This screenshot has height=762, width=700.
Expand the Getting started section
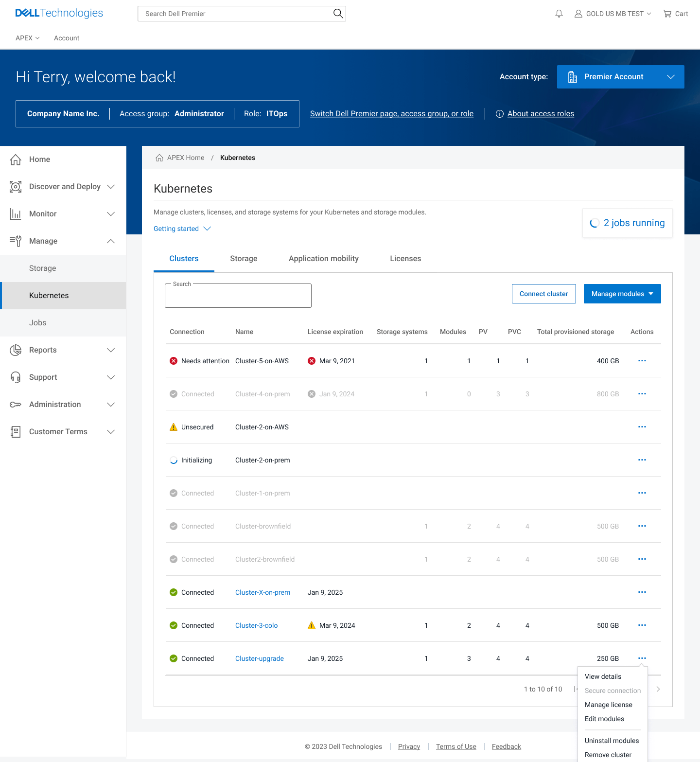(x=182, y=229)
